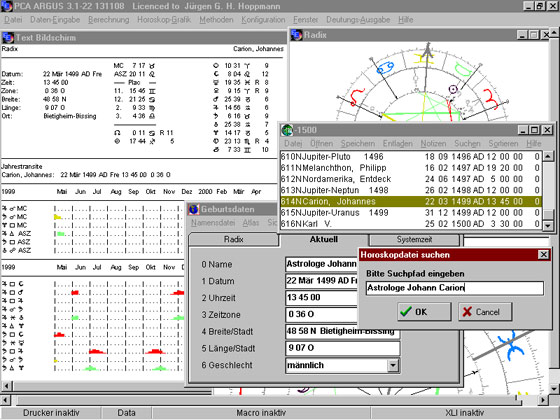The width and height of the screenshot is (560, 420).
Task: Click the 5 Länge/Stadt input field
Action: 342,348
